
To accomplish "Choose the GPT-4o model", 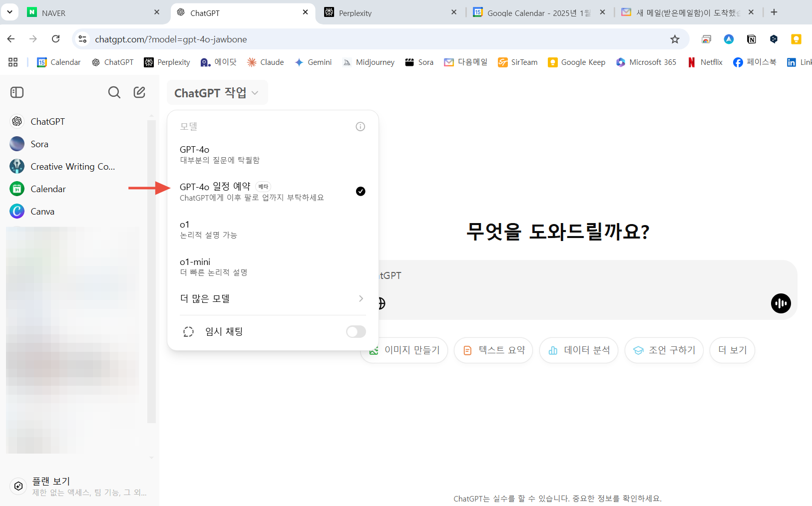I will point(273,154).
